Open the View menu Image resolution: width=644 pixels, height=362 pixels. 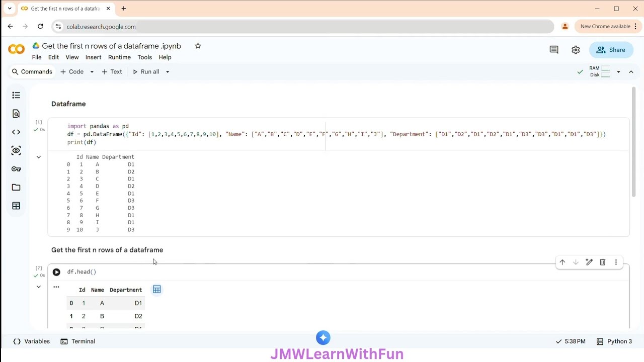point(72,57)
